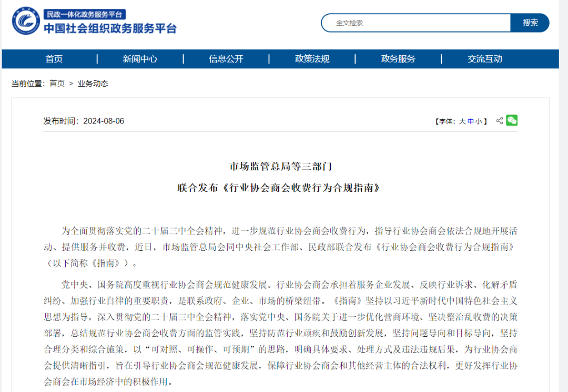The image size is (568, 392).
Task: Click the 发布时间 2024-08-06 publish date
Action: tap(84, 121)
